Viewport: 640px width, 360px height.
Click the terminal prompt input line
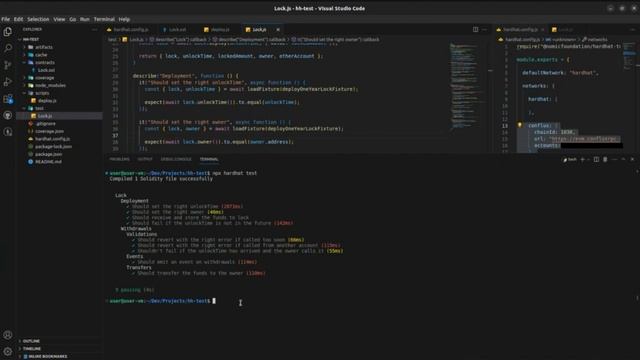pyautogui.click(x=161, y=301)
